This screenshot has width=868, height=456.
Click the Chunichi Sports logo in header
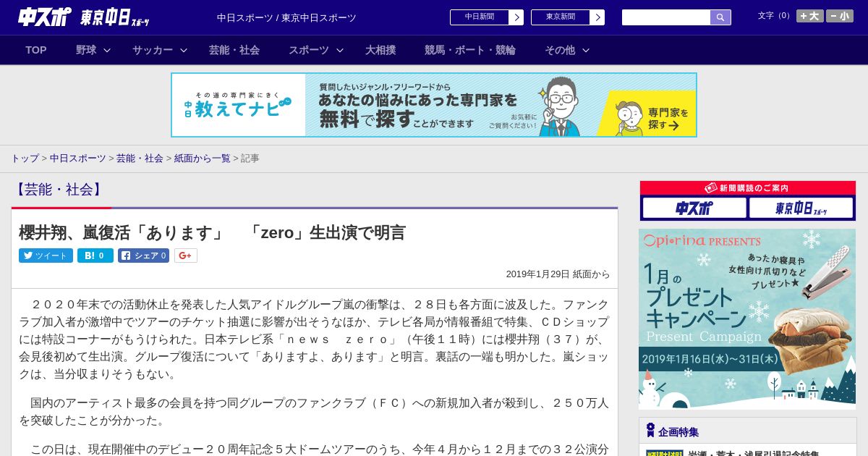(x=44, y=17)
